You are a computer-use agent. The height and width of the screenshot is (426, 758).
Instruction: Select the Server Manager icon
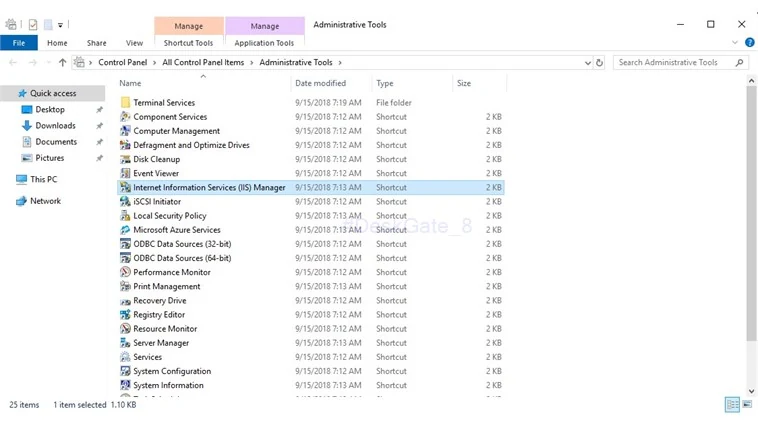point(125,343)
